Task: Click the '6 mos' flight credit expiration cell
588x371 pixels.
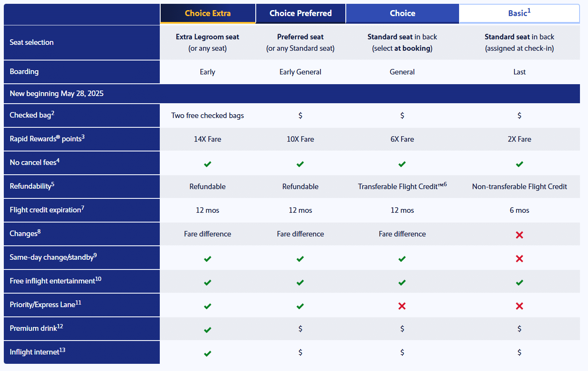Action: click(x=520, y=210)
